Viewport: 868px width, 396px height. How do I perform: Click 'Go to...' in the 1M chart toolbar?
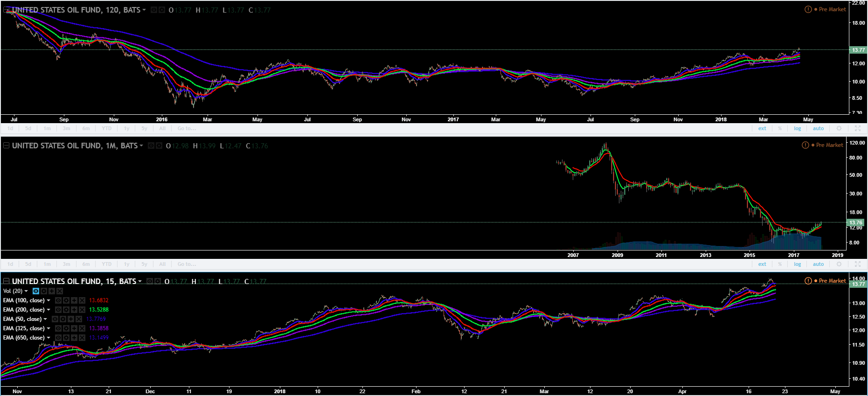[187, 264]
